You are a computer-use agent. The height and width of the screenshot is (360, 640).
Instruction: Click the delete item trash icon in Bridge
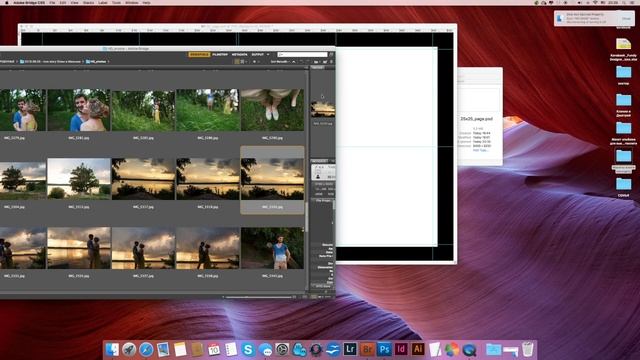tap(331, 62)
